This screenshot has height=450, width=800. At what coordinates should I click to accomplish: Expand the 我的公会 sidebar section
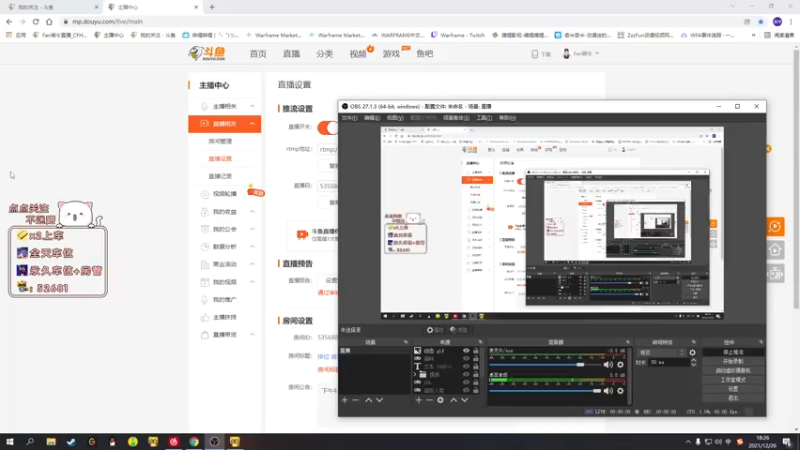tap(252, 229)
